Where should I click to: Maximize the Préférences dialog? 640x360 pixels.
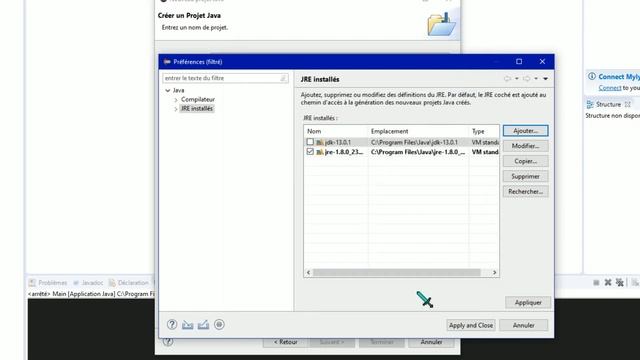pos(519,62)
